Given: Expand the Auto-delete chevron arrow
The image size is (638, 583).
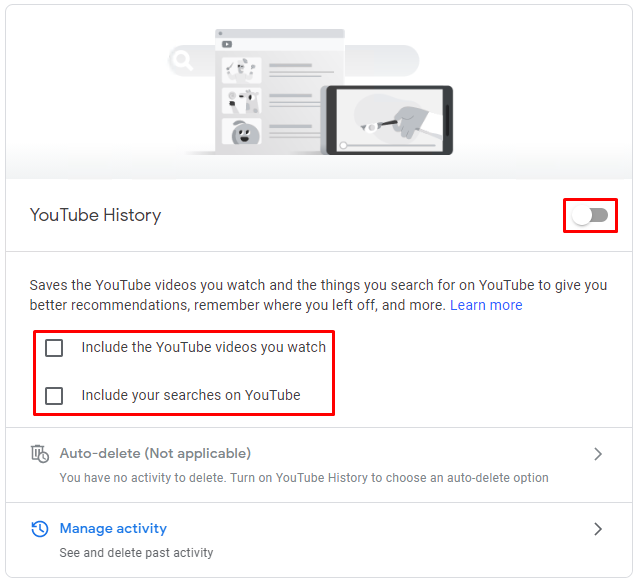Looking at the screenshot, I should 598,454.
